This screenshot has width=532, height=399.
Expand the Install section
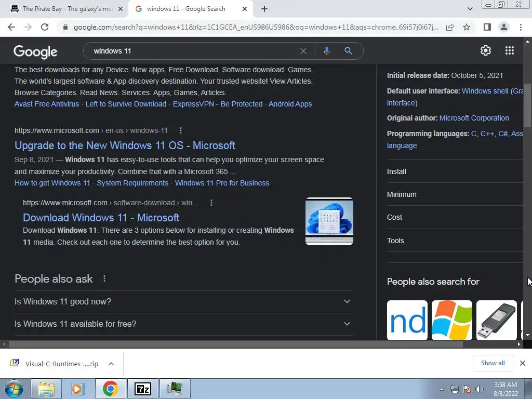[455, 171]
